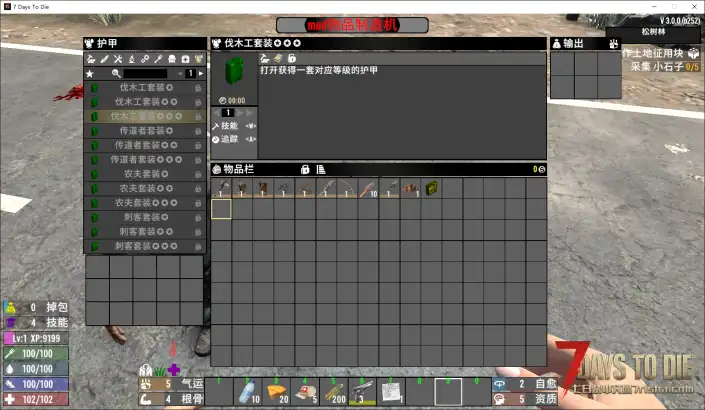
Task: Select the ammo stack of 200
Action: tap(334, 392)
